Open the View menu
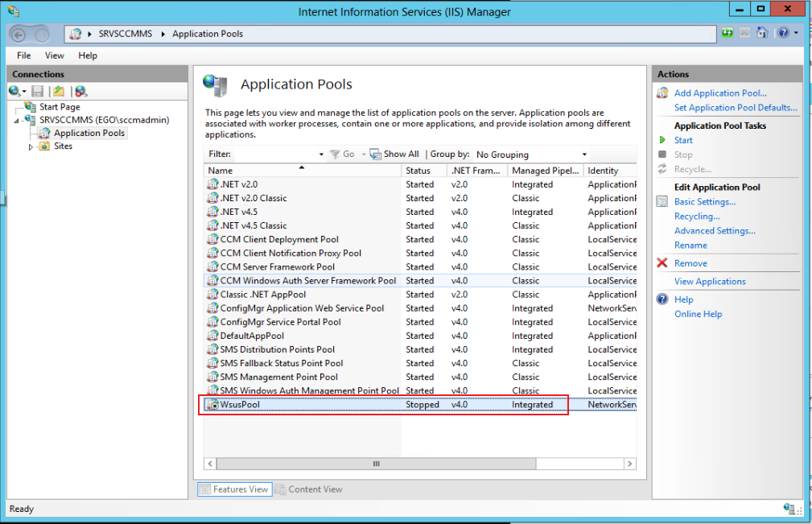This screenshot has width=812, height=524. pyautogui.click(x=55, y=56)
